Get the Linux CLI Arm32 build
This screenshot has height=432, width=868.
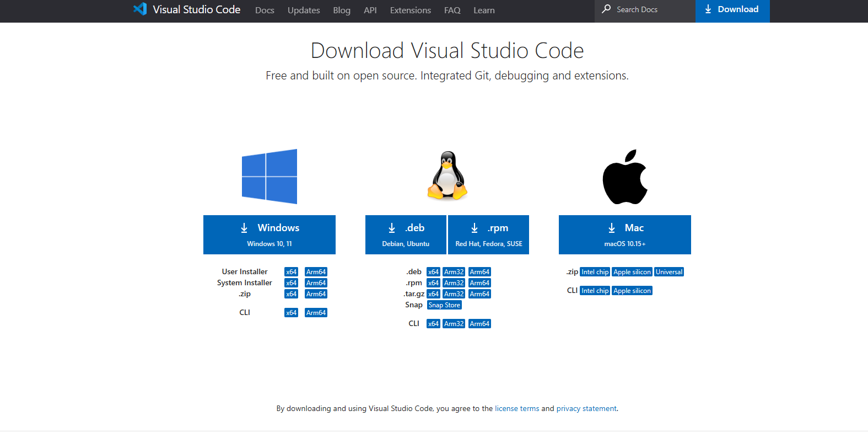(454, 324)
